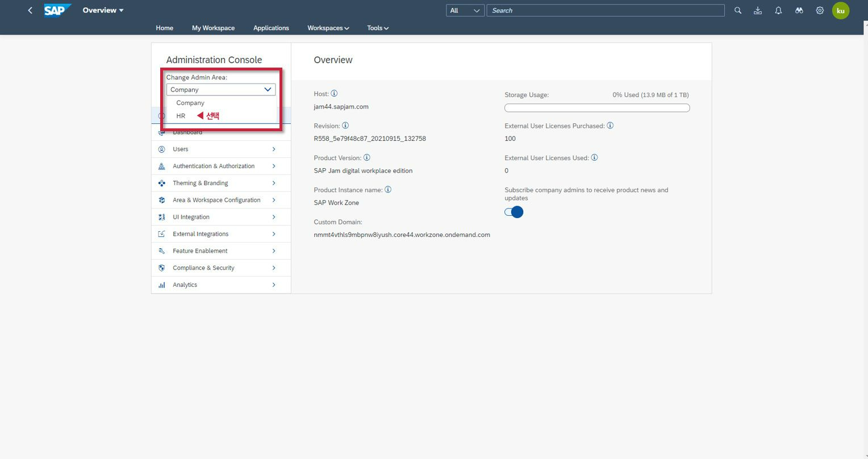Click info icon for External User Licenses Used
Viewport: 868px width, 459px height.
tap(594, 157)
